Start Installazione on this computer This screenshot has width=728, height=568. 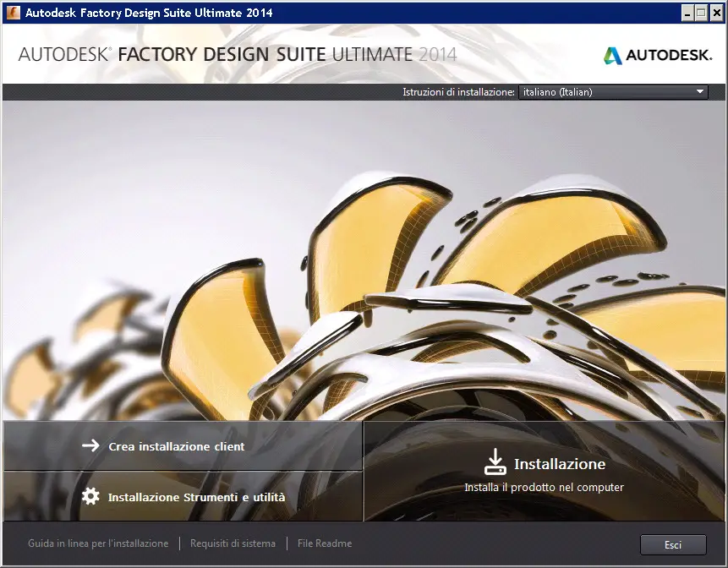[x=544, y=471]
